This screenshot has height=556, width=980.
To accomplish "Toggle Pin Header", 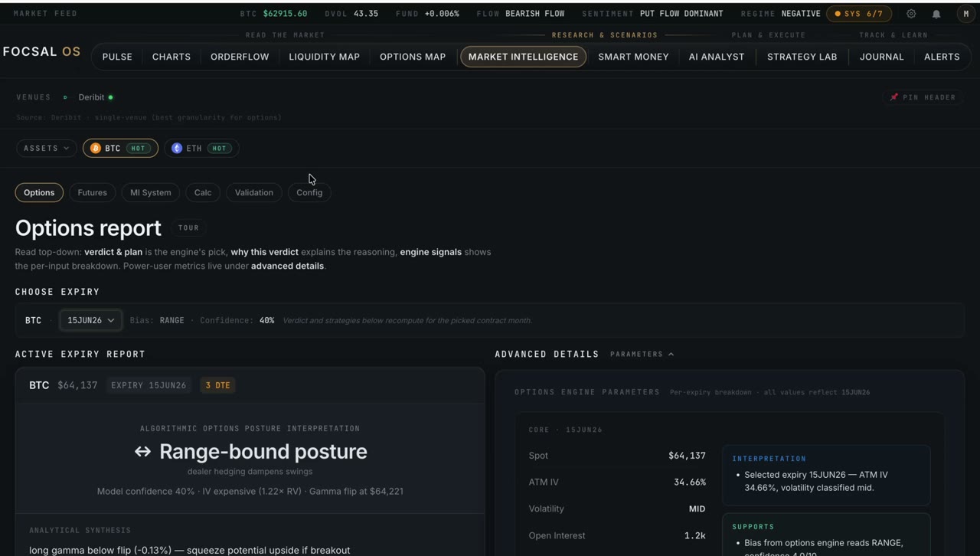I will [x=923, y=97].
